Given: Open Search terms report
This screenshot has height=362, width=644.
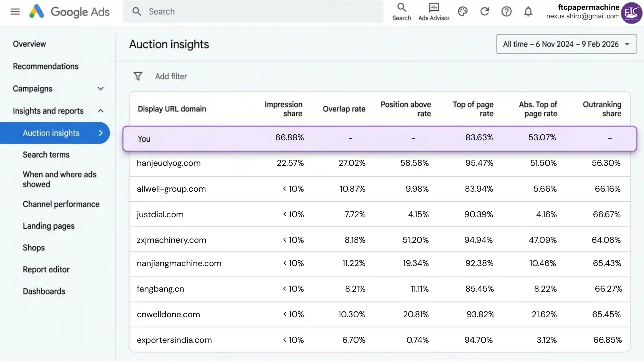Looking at the screenshot, I should [46, 155].
